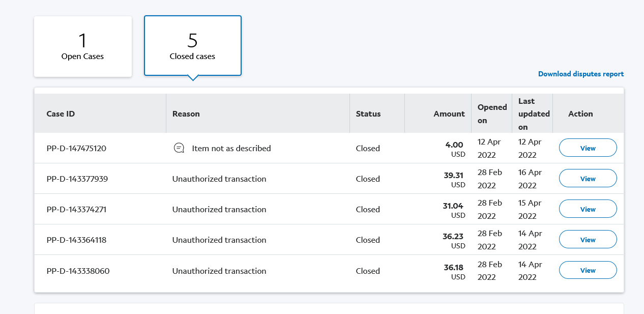Click opened date of case PP-D-147475120
This screenshot has width=644, height=314.
click(x=489, y=148)
